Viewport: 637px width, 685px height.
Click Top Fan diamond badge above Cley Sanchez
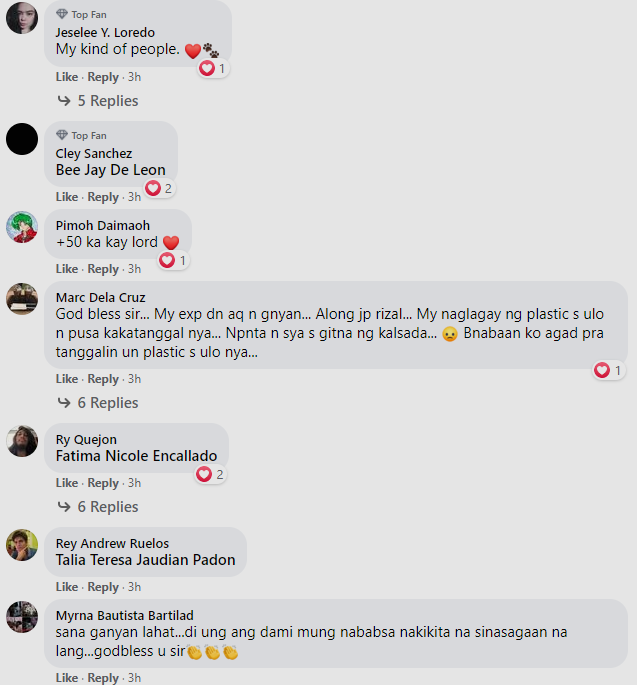point(62,135)
